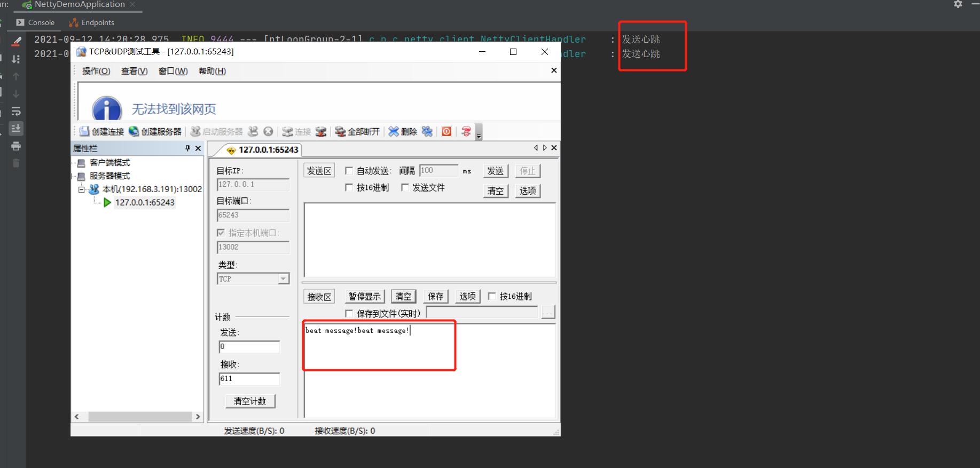Toggle the 指定本机端口 checkbox
The height and width of the screenshot is (468, 980).
coord(221,233)
